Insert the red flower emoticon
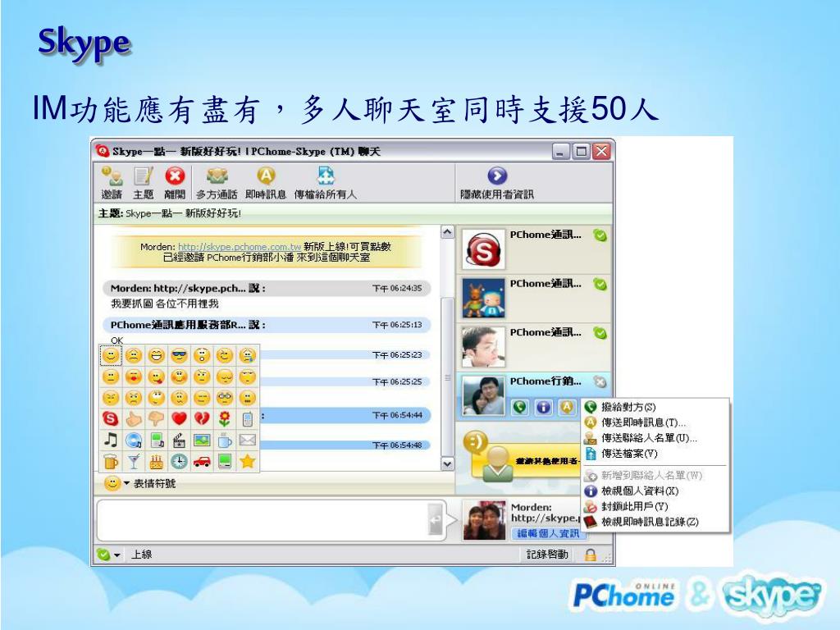Screen dimensions: 840x630 click(x=225, y=419)
